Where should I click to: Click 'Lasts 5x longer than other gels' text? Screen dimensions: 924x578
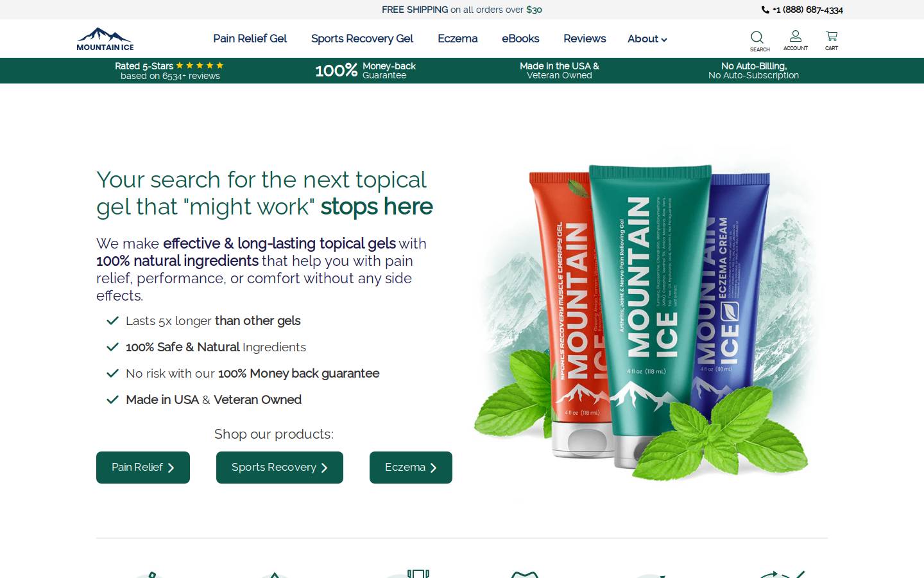tap(213, 320)
